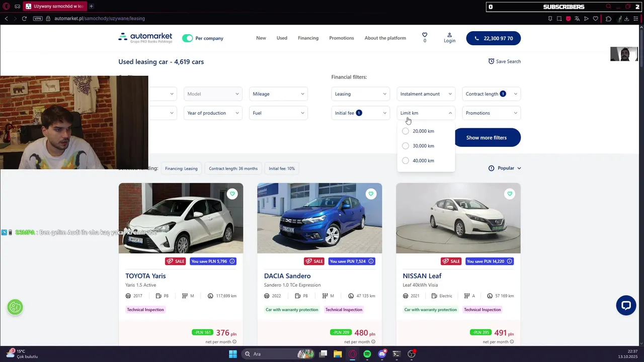Open the Toyota Yaris photo
Image resolution: width=644 pixels, height=362 pixels.
[181, 218]
